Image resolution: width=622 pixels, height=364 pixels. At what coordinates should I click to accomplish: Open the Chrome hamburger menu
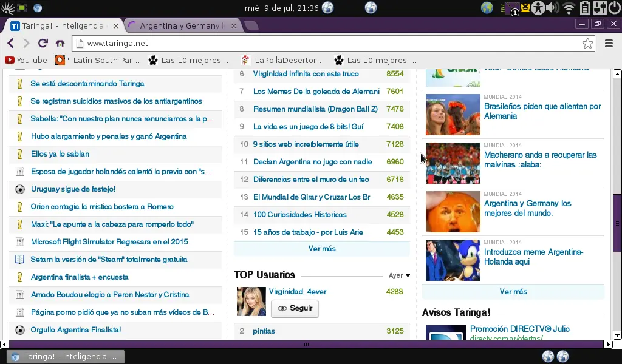tap(609, 43)
